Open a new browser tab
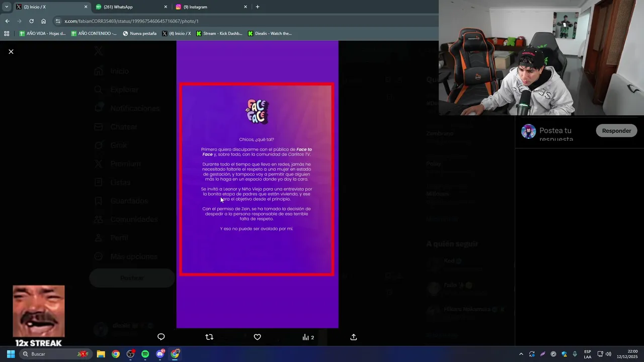 tap(258, 7)
